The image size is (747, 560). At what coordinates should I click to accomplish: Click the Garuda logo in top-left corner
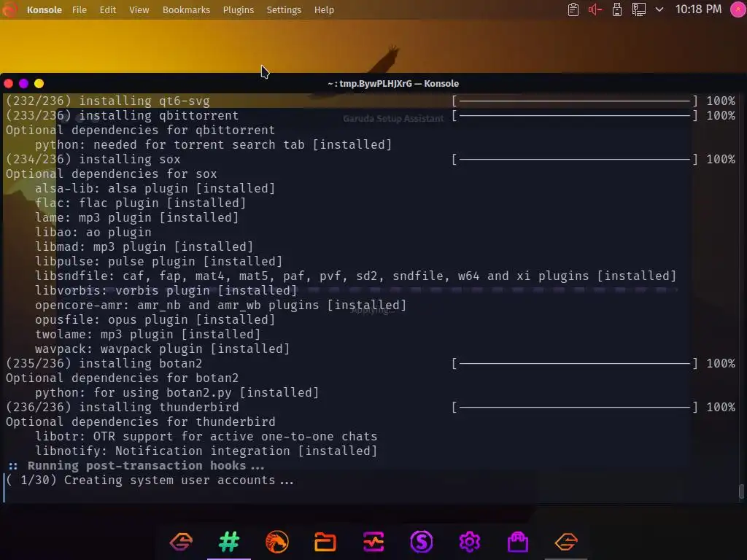pyautogui.click(x=10, y=9)
